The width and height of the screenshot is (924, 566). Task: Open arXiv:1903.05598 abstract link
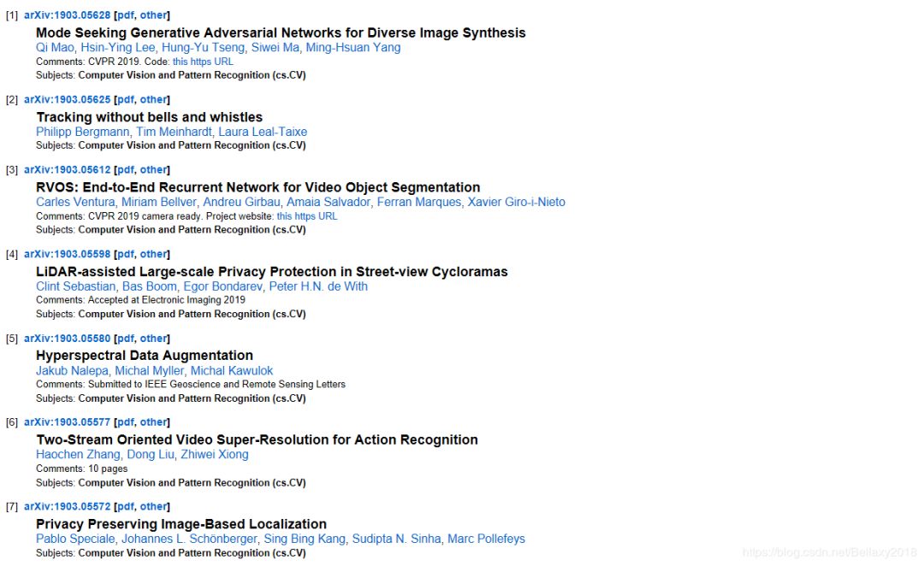coord(67,254)
